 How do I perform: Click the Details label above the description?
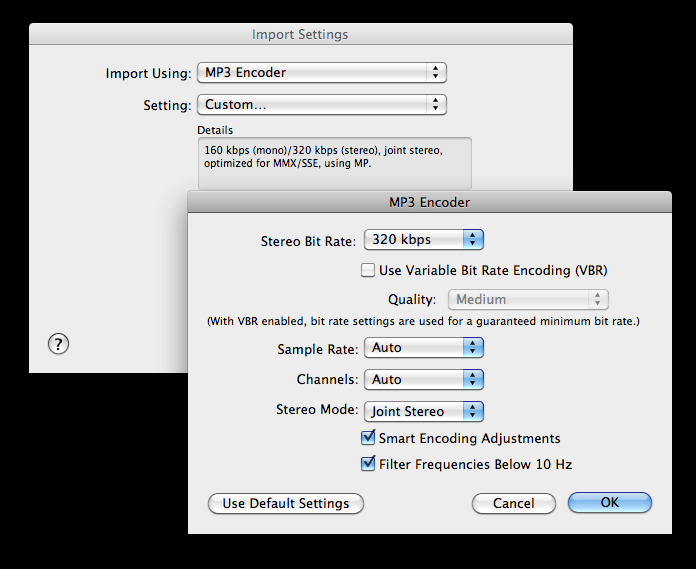pyautogui.click(x=215, y=130)
